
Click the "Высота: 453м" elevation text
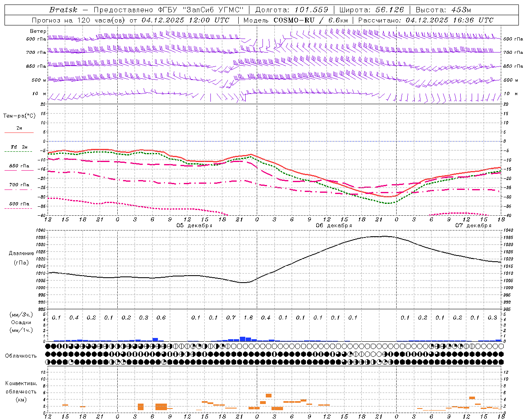click(x=443, y=10)
